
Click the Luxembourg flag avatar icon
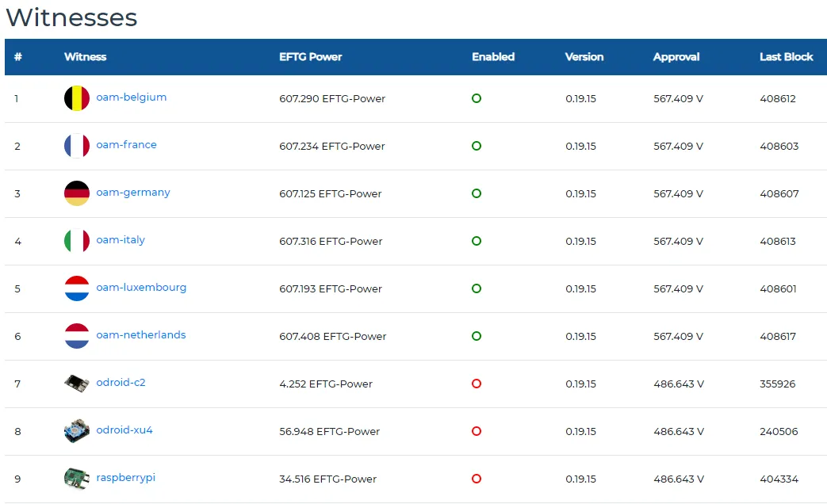pyautogui.click(x=76, y=288)
